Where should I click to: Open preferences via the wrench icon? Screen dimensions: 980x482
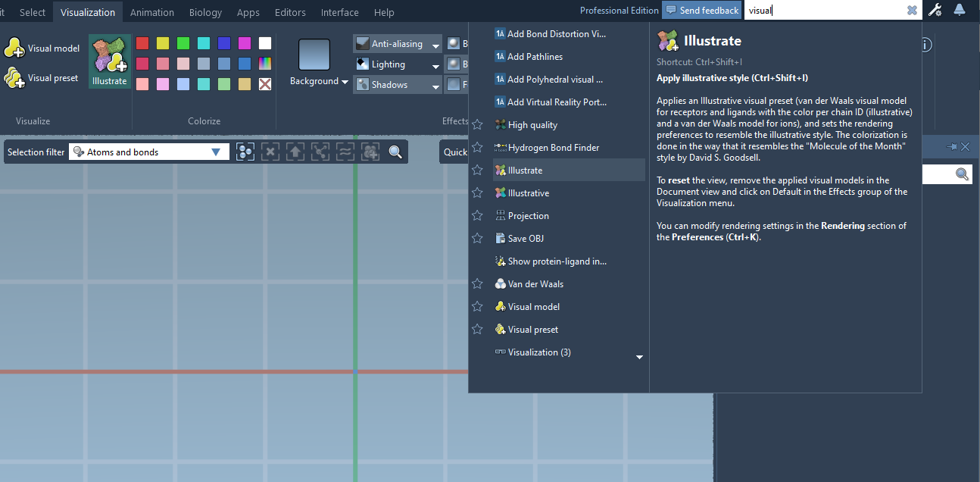click(935, 10)
